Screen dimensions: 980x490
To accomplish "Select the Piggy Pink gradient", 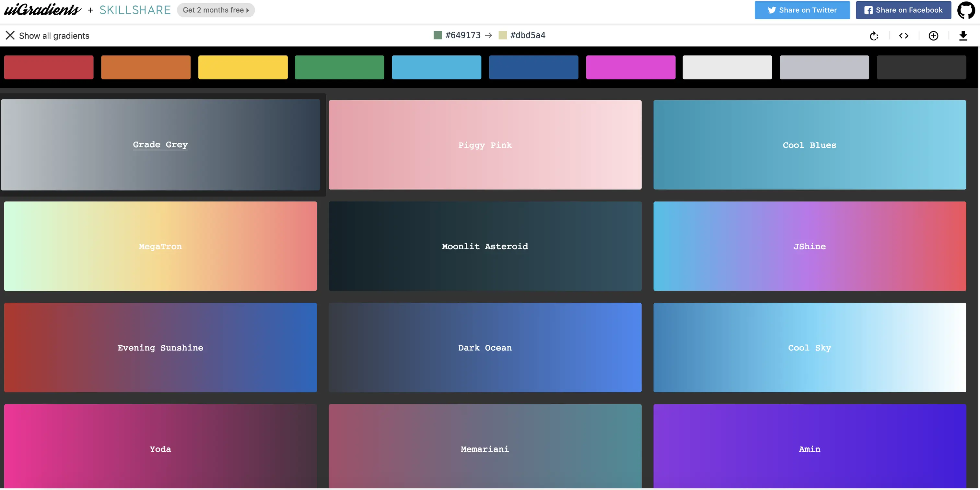I will 485,145.
